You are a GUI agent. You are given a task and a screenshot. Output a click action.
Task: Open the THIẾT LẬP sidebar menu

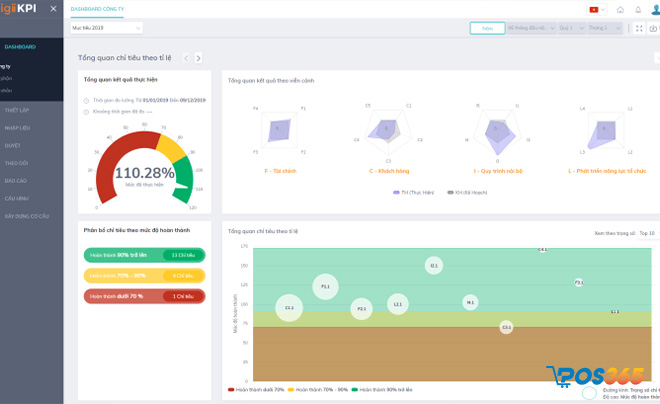(17, 110)
